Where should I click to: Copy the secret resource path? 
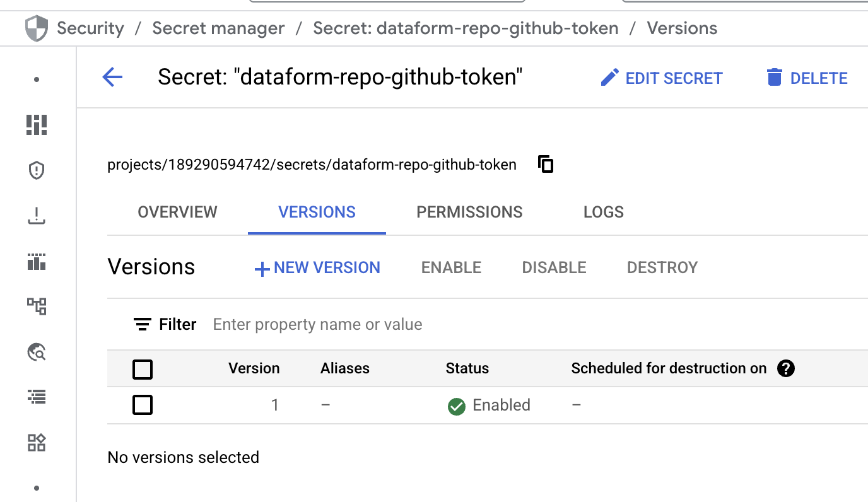coord(546,164)
